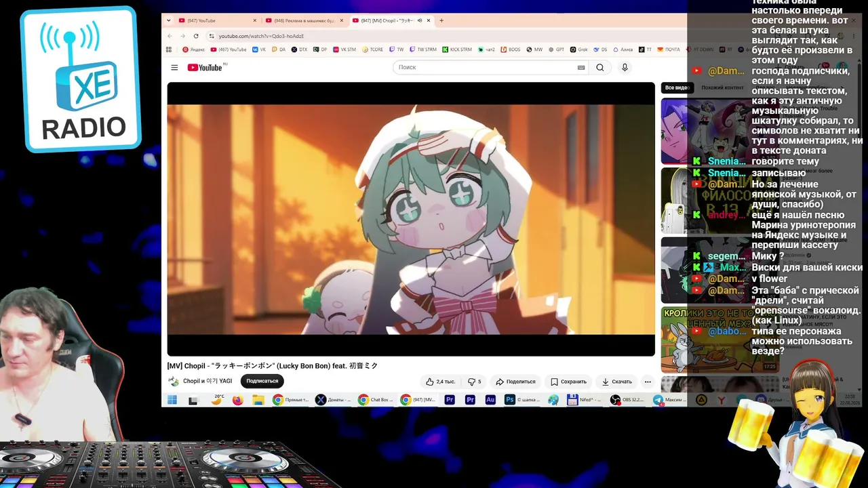Click the Скачать download button
This screenshot has width=868, height=488.
tap(616, 382)
